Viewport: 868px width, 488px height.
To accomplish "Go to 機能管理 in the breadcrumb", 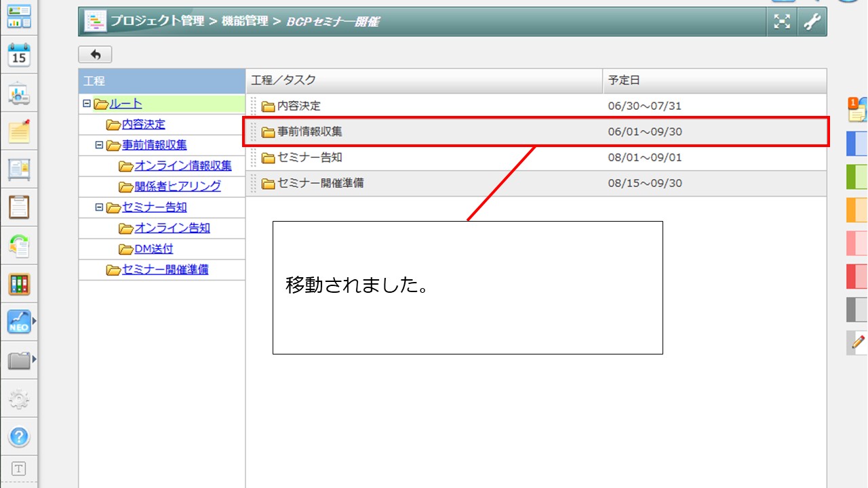I will tap(245, 21).
